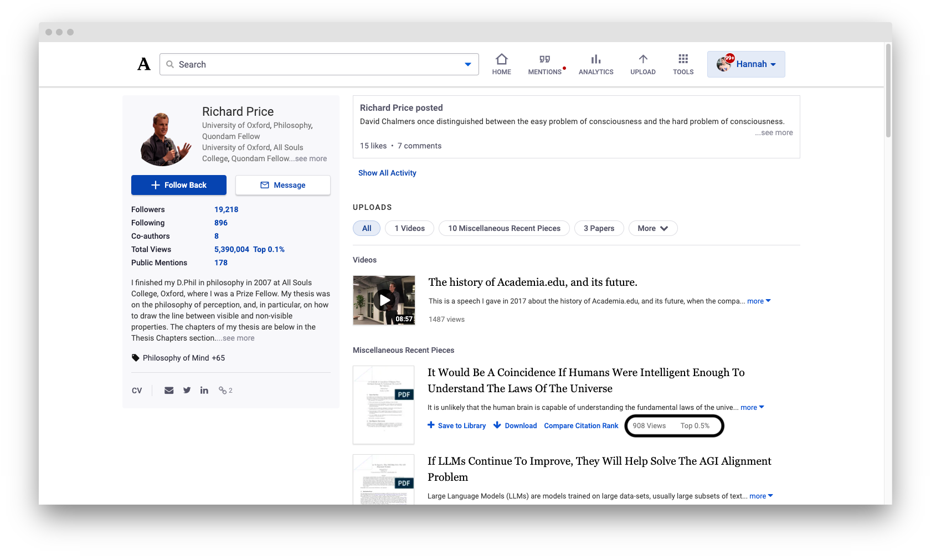
Task: Click Richard Price's profile photo
Action: coord(166,138)
